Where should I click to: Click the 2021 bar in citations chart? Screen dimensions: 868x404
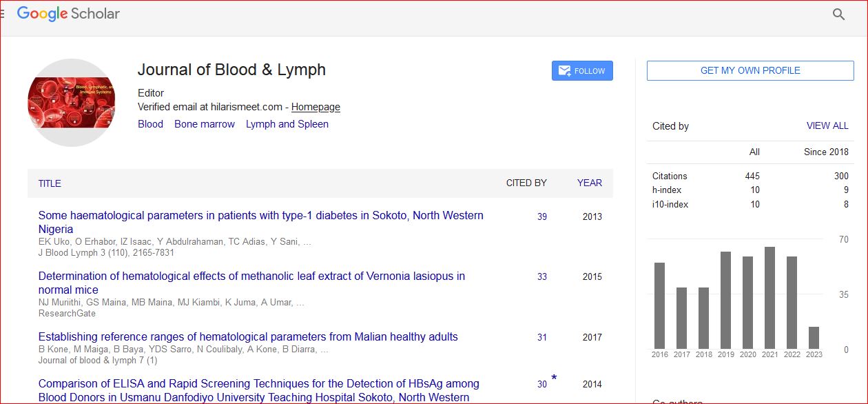[x=769, y=298]
